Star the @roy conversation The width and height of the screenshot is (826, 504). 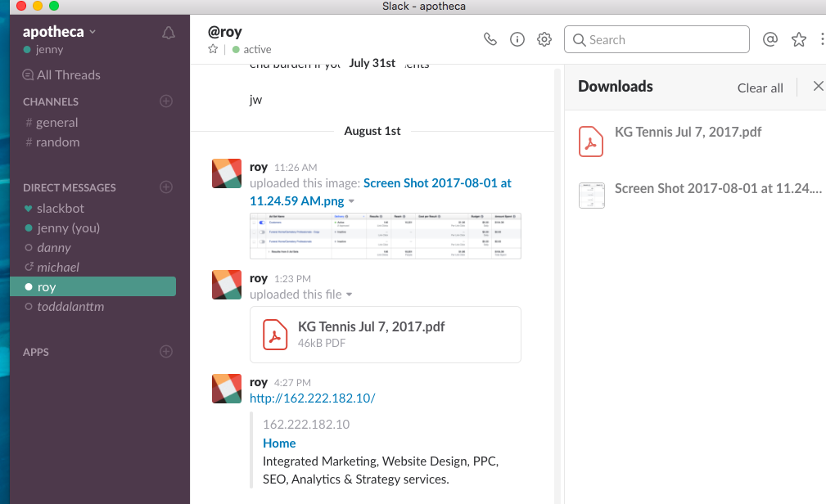pos(213,49)
